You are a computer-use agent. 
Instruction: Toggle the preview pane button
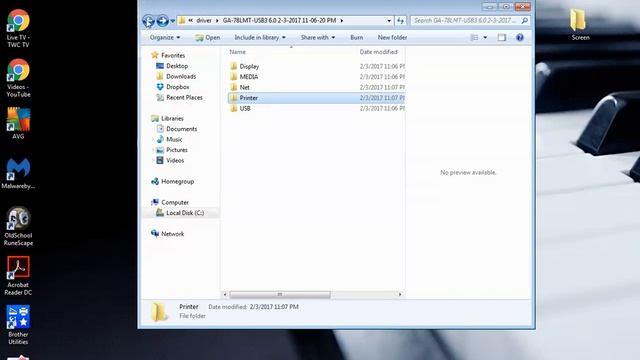[x=502, y=38]
